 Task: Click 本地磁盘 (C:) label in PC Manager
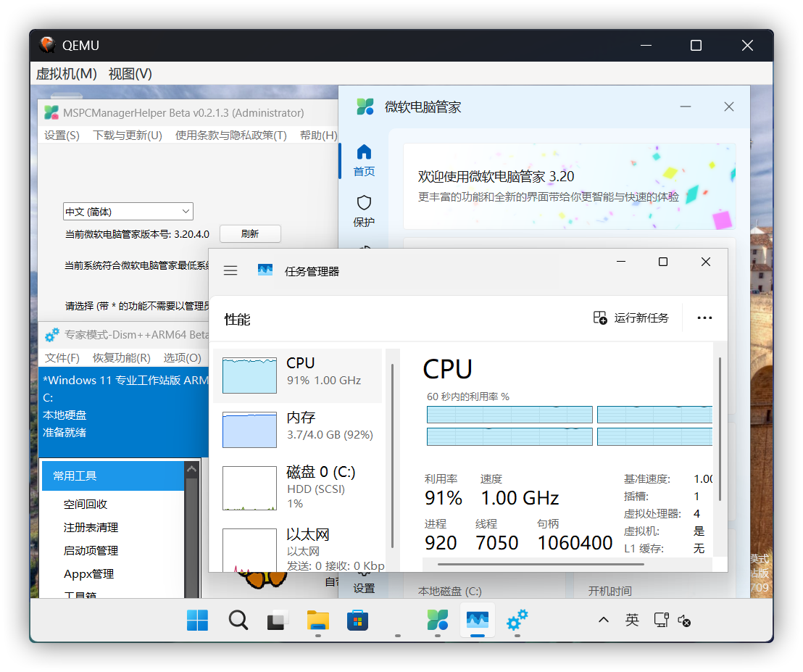click(x=449, y=591)
